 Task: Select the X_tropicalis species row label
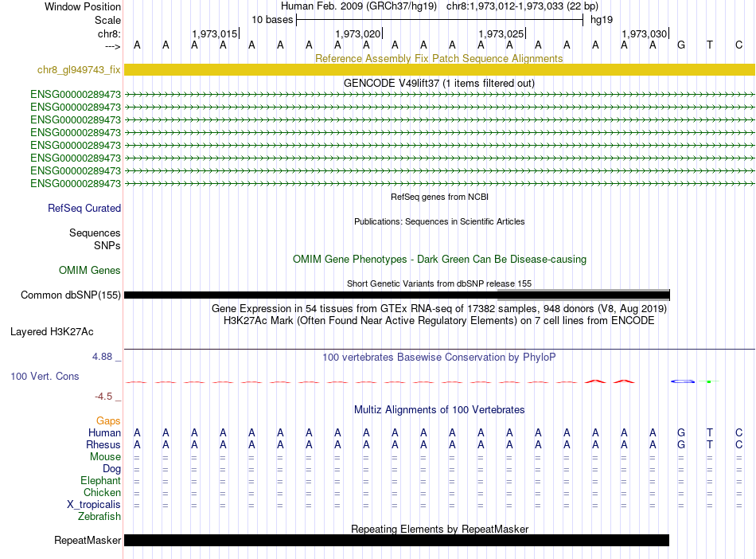94,505
